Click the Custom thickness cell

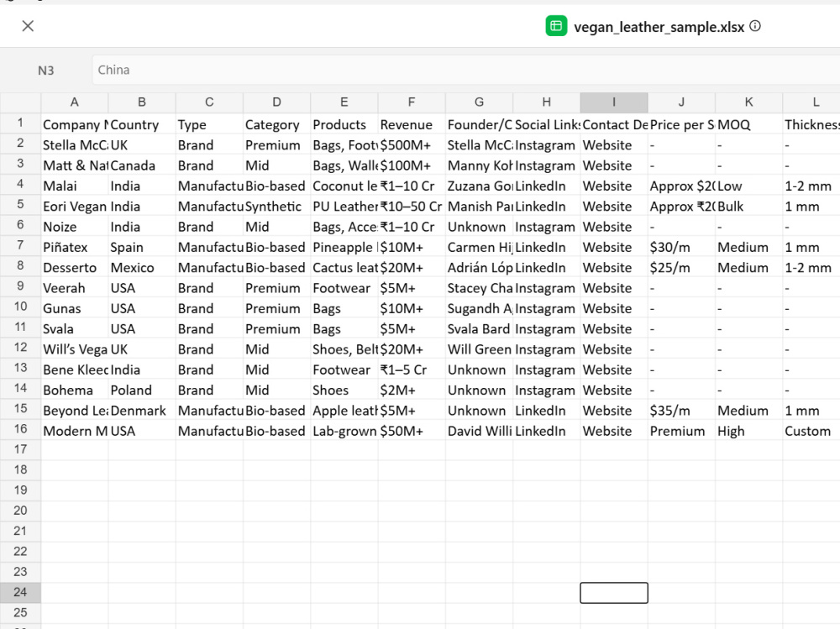click(811, 431)
